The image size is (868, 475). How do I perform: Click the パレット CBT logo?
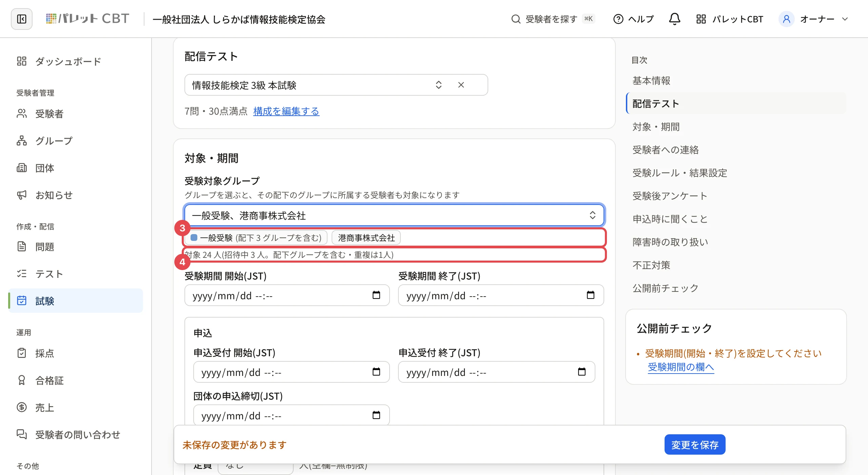coord(87,18)
